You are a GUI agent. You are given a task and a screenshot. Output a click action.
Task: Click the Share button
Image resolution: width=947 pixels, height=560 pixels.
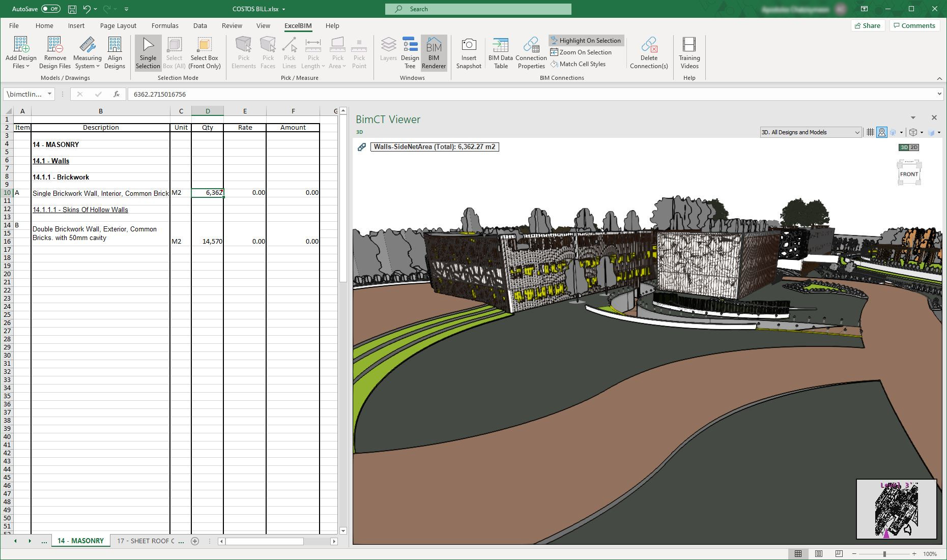click(x=868, y=25)
